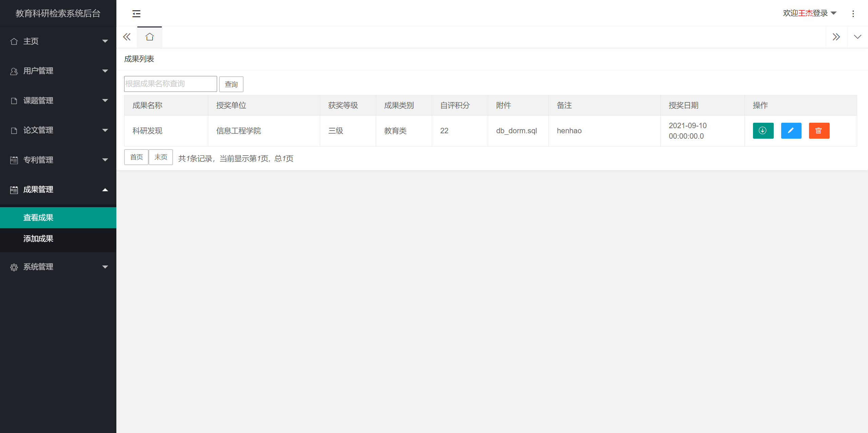This screenshot has width=868, height=433.
Task: Open the home tab icon
Action: (150, 37)
